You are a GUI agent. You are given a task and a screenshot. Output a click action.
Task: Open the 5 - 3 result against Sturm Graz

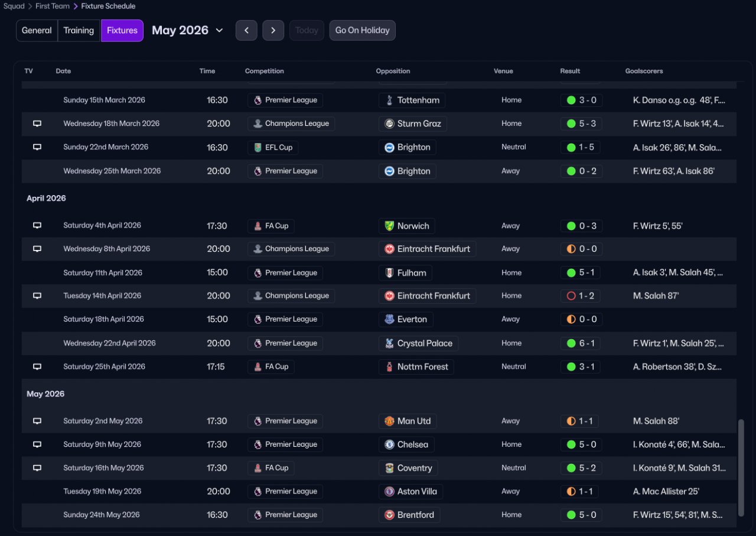tap(581, 124)
